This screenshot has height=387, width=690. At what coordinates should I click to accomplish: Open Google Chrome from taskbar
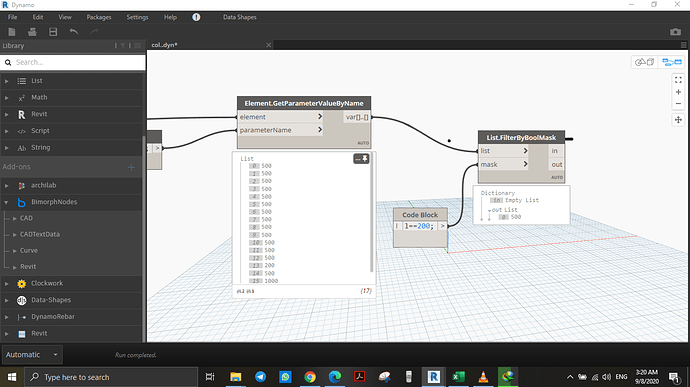(x=310, y=377)
